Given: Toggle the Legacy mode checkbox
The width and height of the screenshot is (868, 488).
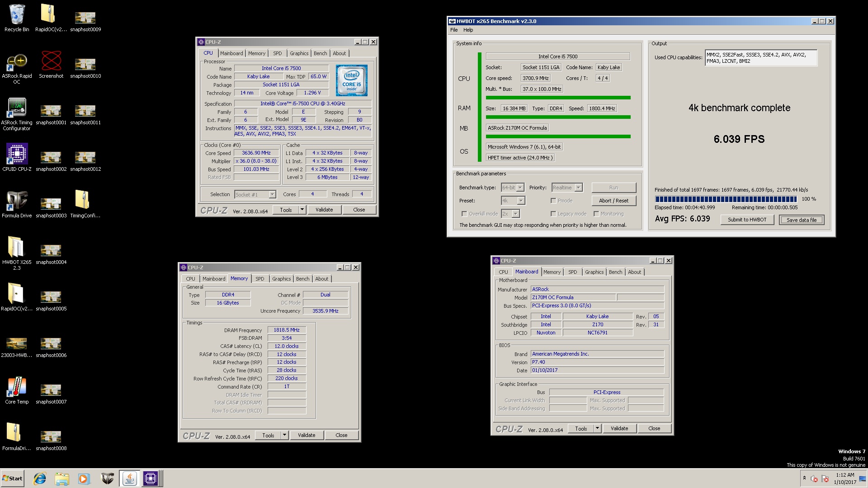Looking at the screenshot, I should click(553, 214).
